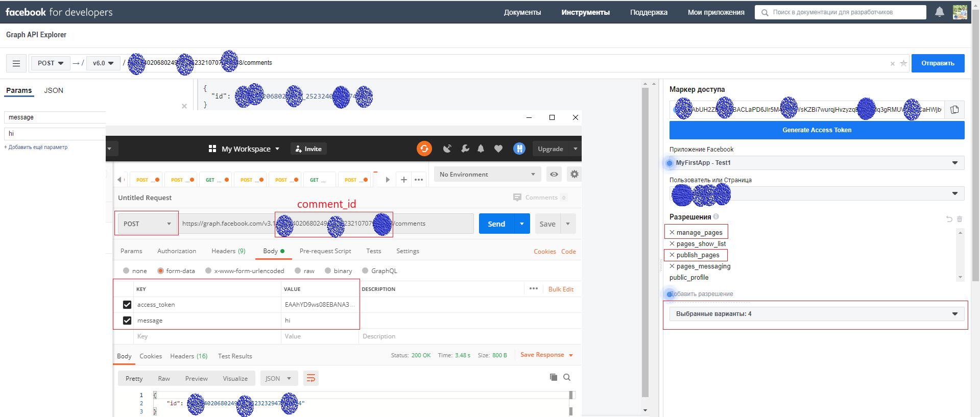Viewport: 980px width, 417px height.
Task: Search within Postman response
Action: pos(567,377)
